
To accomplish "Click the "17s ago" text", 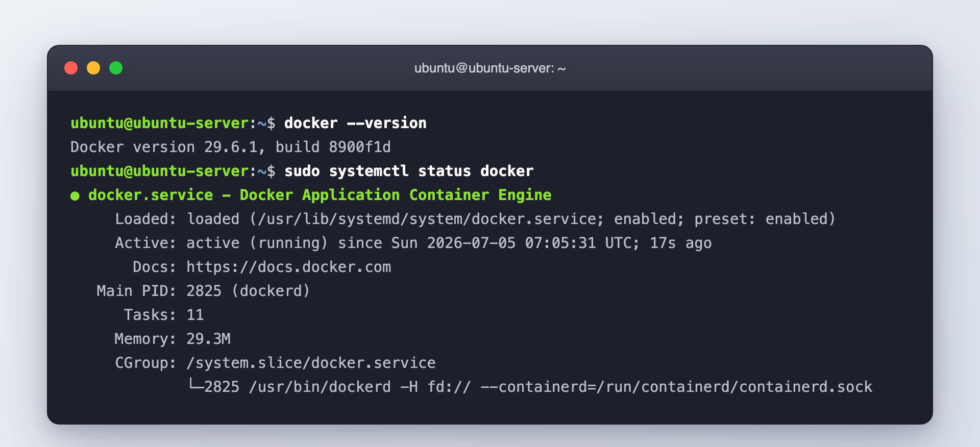I will (681, 243).
